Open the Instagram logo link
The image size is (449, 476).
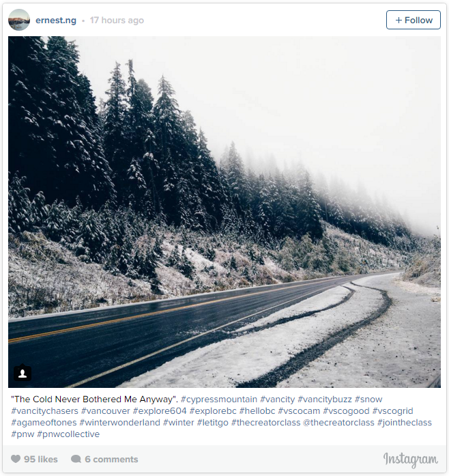411,460
